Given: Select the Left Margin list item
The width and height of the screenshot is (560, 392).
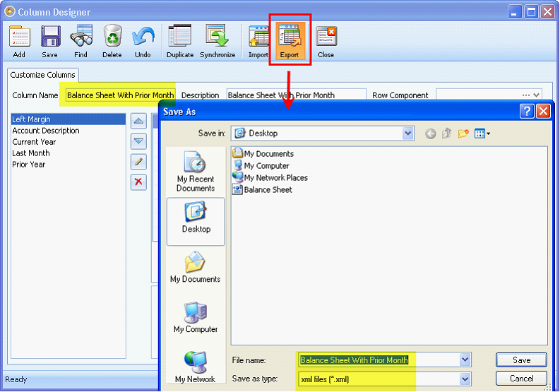Looking at the screenshot, I should [68, 119].
